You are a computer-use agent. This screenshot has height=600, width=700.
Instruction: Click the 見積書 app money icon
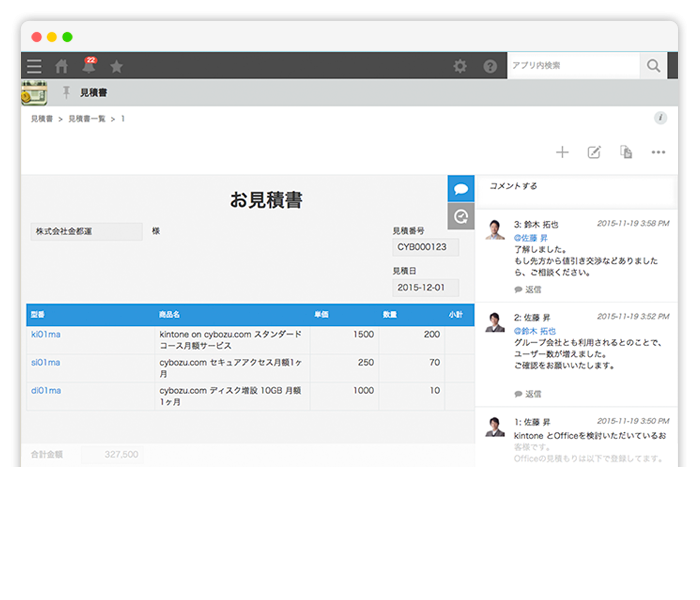34,93
